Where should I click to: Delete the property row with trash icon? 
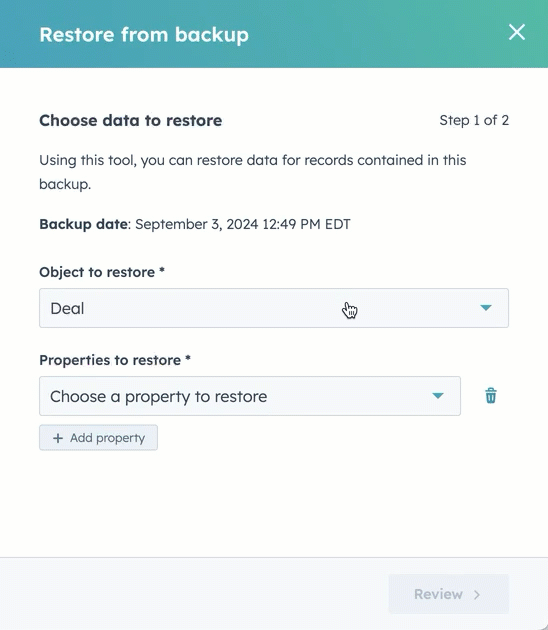pos(491,395)
